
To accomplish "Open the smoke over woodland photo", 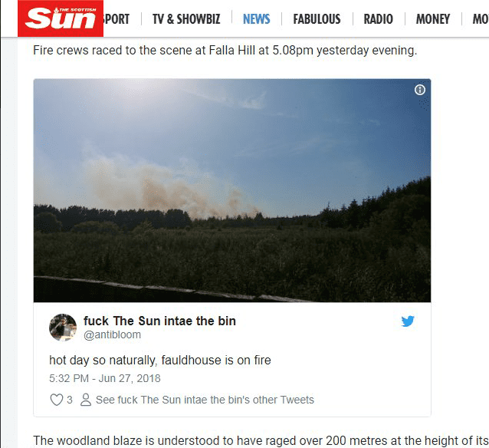I will 232,190.
